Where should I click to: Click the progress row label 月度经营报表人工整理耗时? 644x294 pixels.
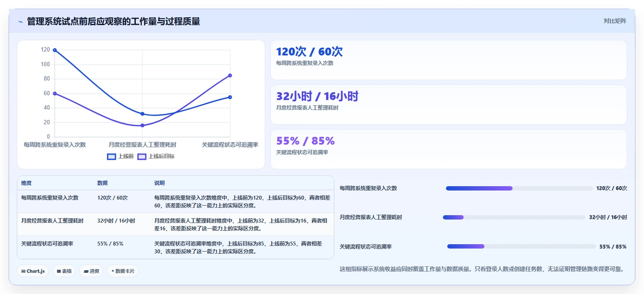371,217
